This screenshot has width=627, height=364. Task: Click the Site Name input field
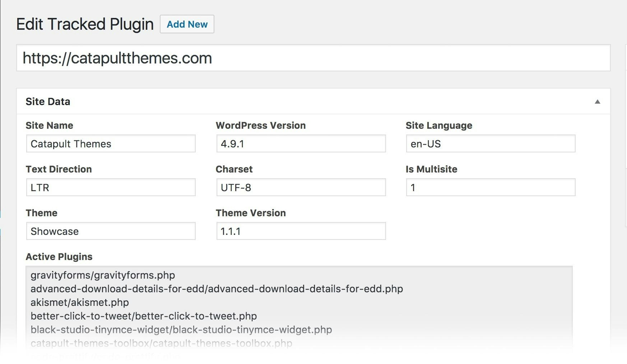pos(111,143)
